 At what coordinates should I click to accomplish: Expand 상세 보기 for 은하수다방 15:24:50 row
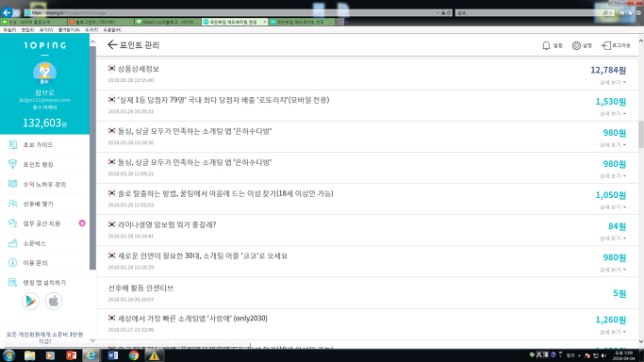tap(613, 145)
